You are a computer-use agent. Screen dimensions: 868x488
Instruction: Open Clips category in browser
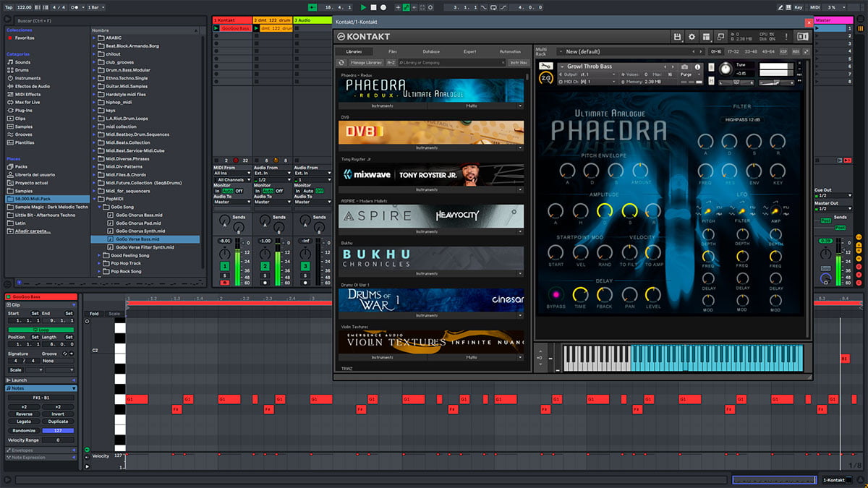[x=20, y=118]
